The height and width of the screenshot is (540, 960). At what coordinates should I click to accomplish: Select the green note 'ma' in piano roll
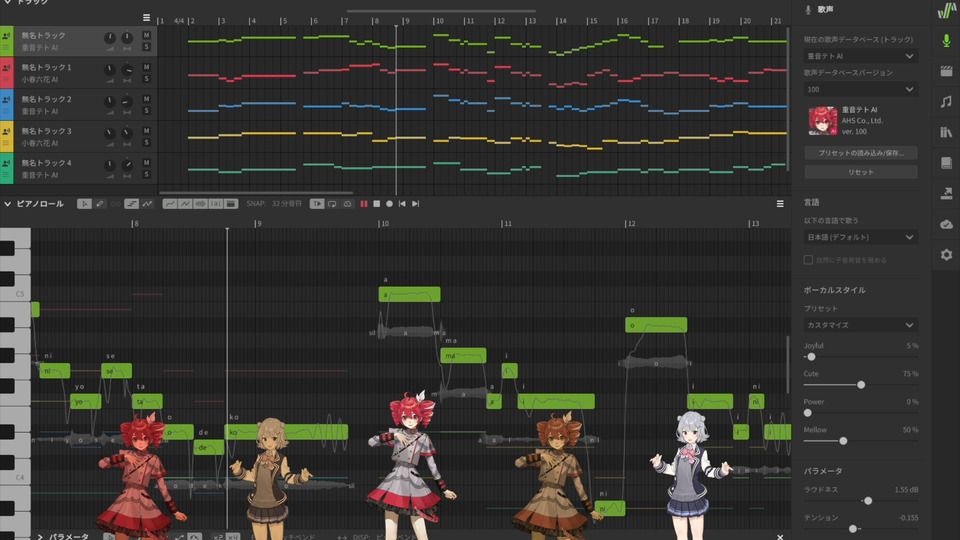[x=463, y=356]
